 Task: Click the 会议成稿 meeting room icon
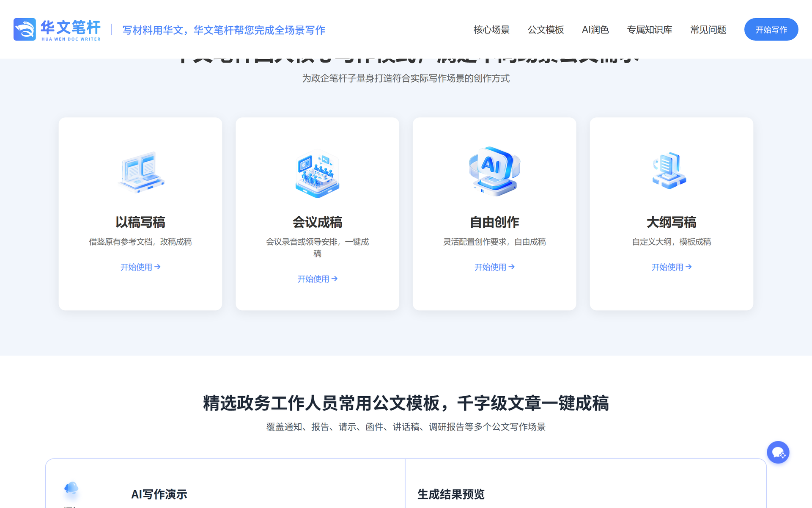pos(317,174)
